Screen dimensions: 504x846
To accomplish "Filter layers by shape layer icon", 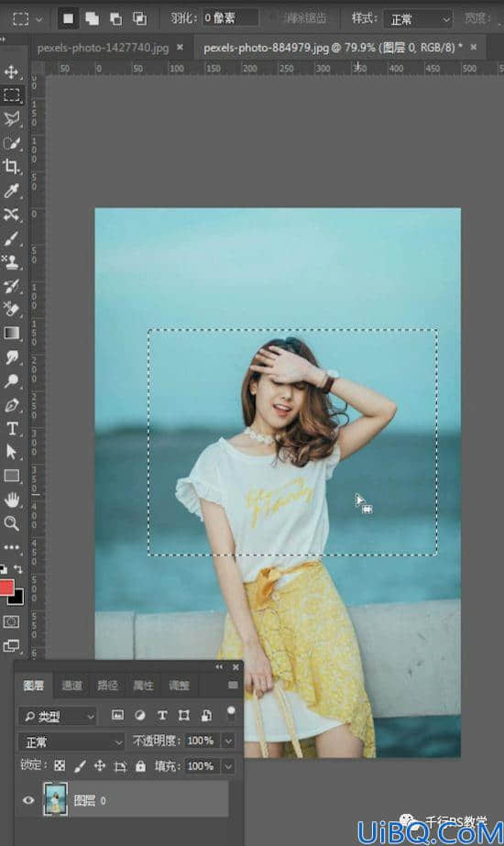I will click(184, 715).
